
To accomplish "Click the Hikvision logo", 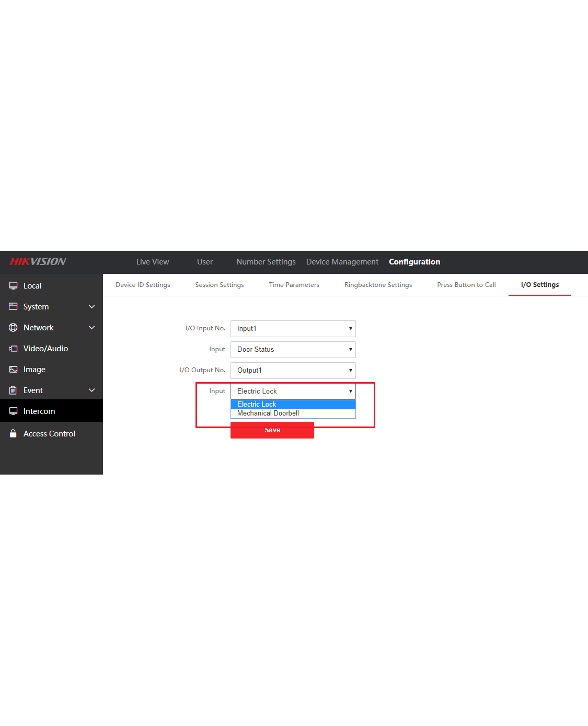I will pyautogui.click(x=38, y=262).
